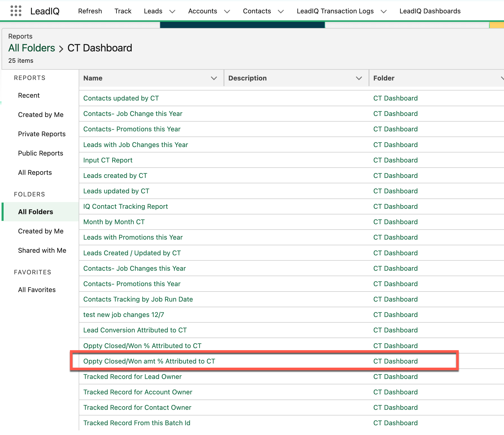The image size is (504, 435).
Task: Expand the Accounts nav dropdown chevron
Action: point(227,11)
